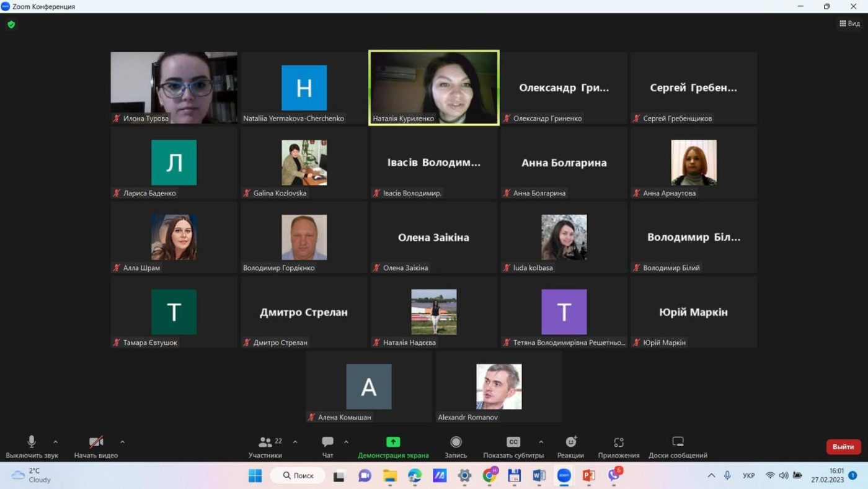Mute microphone with Выключить звук
The width and height of the screenshot is (868, 489).
pyautogui.click(x=32, y=447)
